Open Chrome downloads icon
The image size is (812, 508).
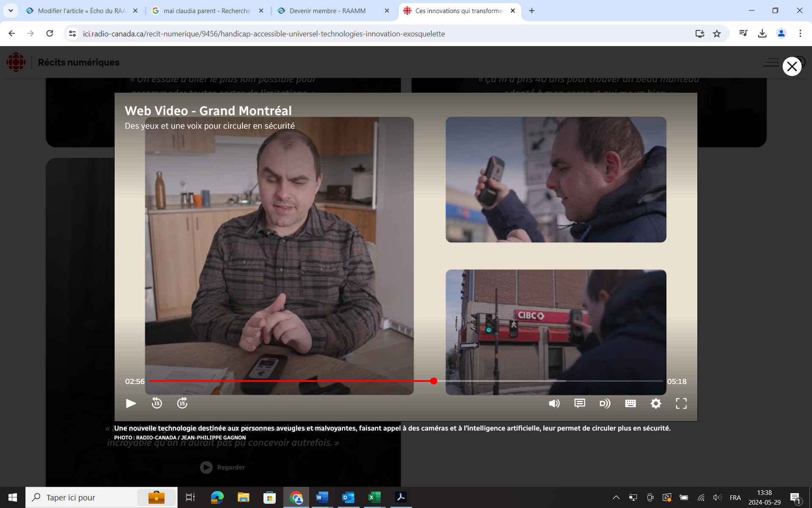tap(762, 33)
